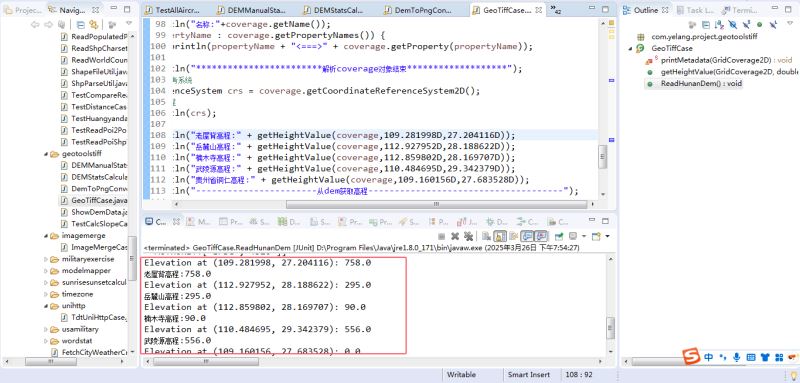This screenshot has height=383, width=800.
Task: Switch to the Project Explorer tab
Action: pos(23,10)
